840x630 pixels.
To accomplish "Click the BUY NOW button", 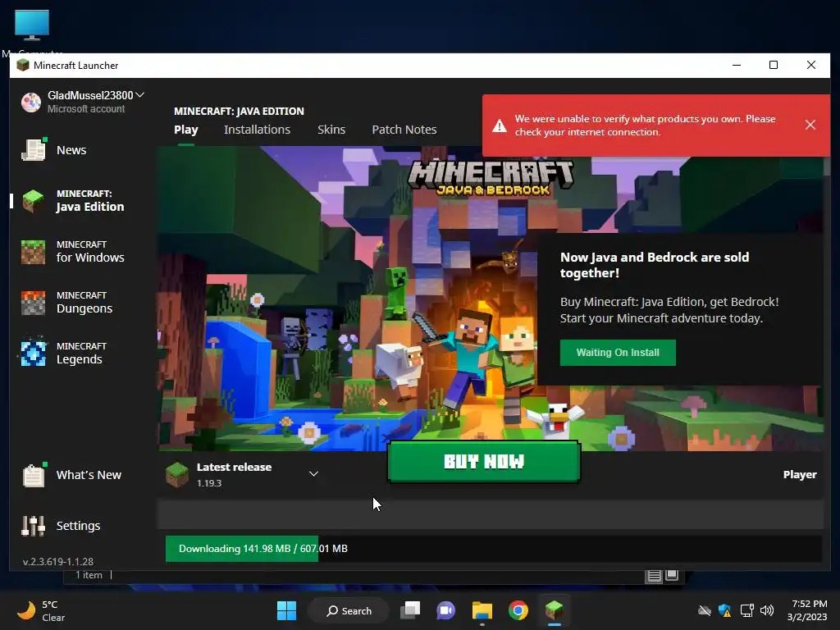I will point(484,461).
